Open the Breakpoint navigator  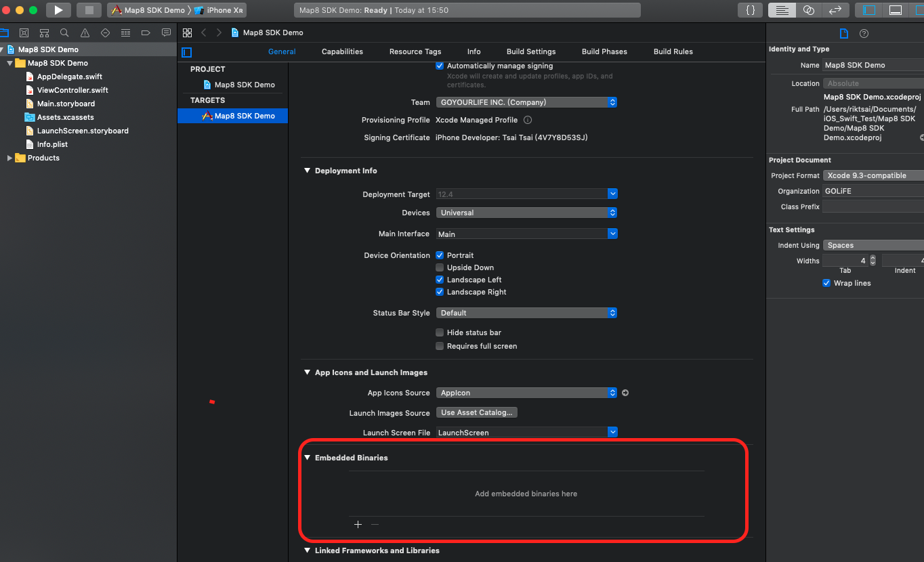click(146, 33)
